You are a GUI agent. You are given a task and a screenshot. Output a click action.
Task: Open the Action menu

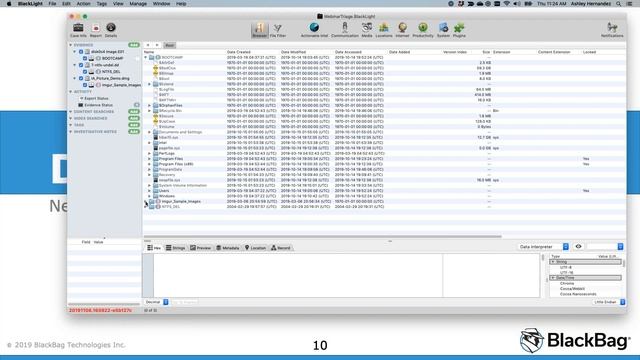[x=84, y=4]
